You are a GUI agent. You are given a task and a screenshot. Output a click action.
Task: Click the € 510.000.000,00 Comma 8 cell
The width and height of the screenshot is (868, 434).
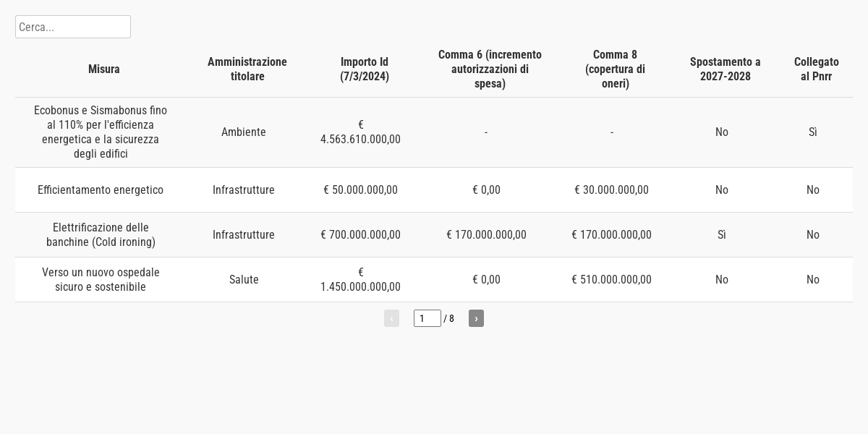611,280
